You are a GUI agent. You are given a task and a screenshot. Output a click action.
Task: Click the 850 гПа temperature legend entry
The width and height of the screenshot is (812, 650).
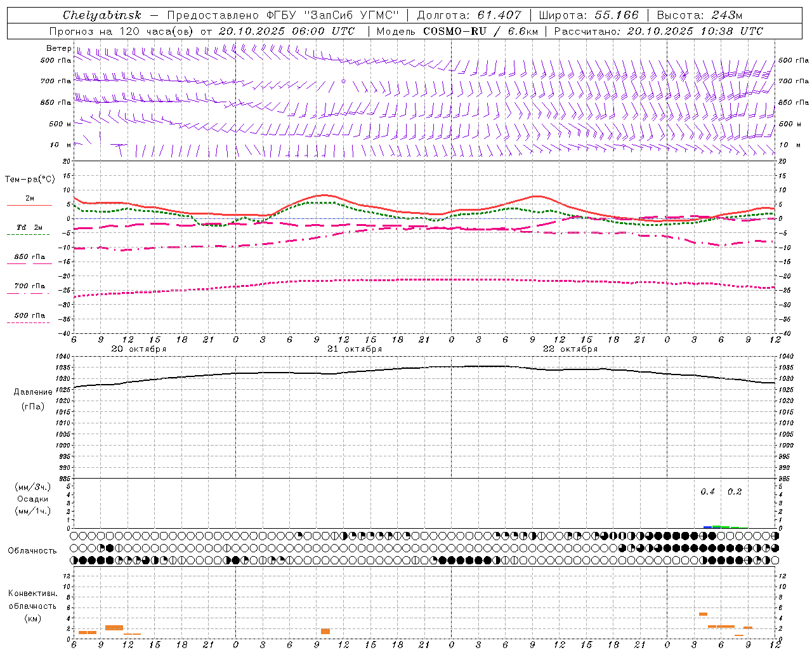click(30, 258)
